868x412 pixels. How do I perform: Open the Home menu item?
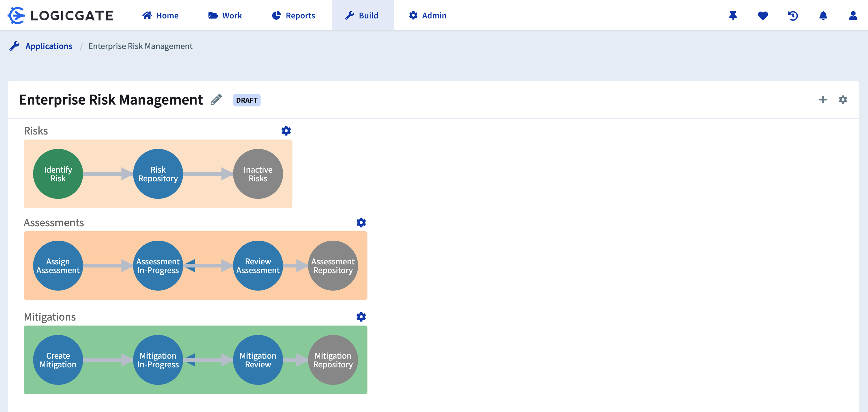[160, 16]
